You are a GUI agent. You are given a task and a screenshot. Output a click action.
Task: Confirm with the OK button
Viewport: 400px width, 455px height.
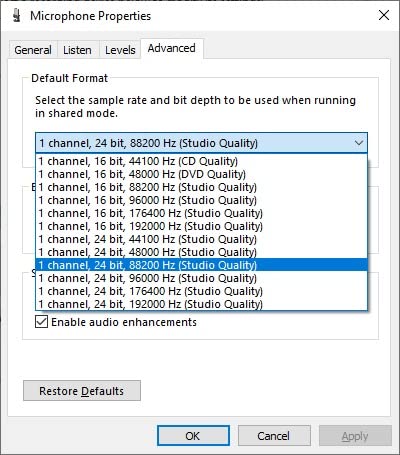pyautogui.click(x=193, y=436)
